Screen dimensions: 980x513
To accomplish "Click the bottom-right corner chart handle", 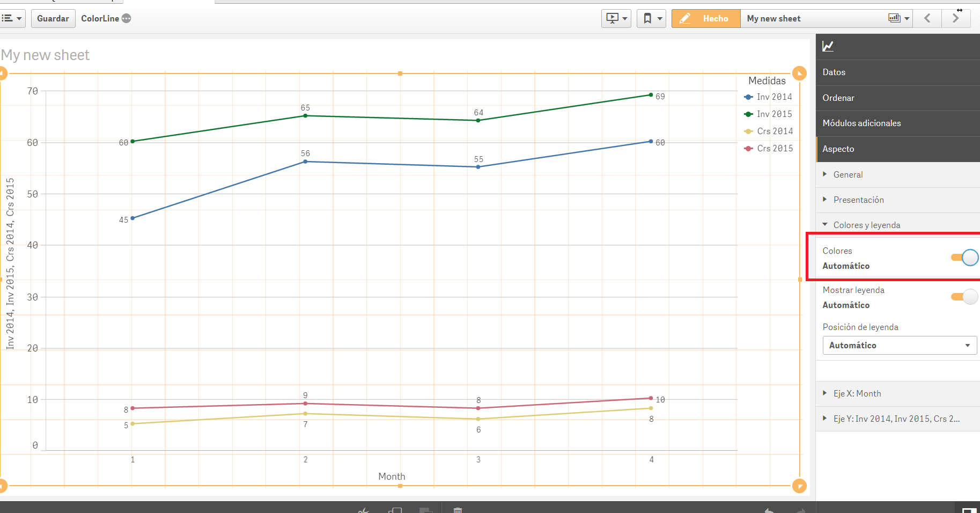I will click(x=800, y=486).
